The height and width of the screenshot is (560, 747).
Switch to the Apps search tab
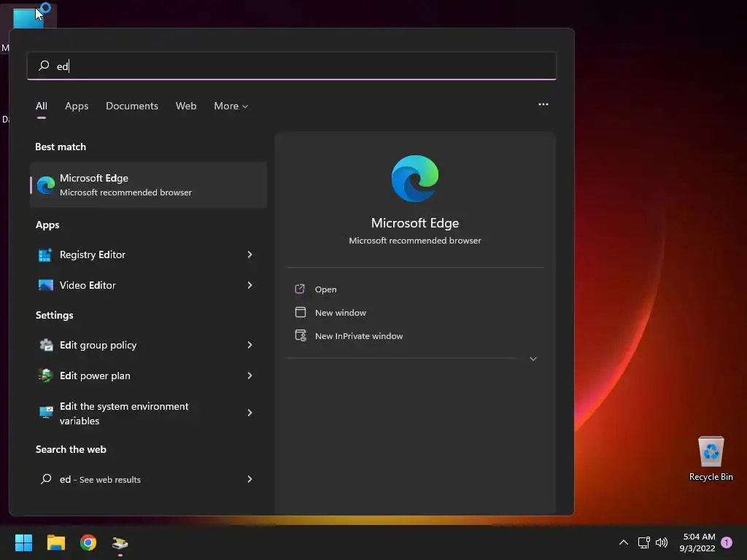(x=77, y=106)
